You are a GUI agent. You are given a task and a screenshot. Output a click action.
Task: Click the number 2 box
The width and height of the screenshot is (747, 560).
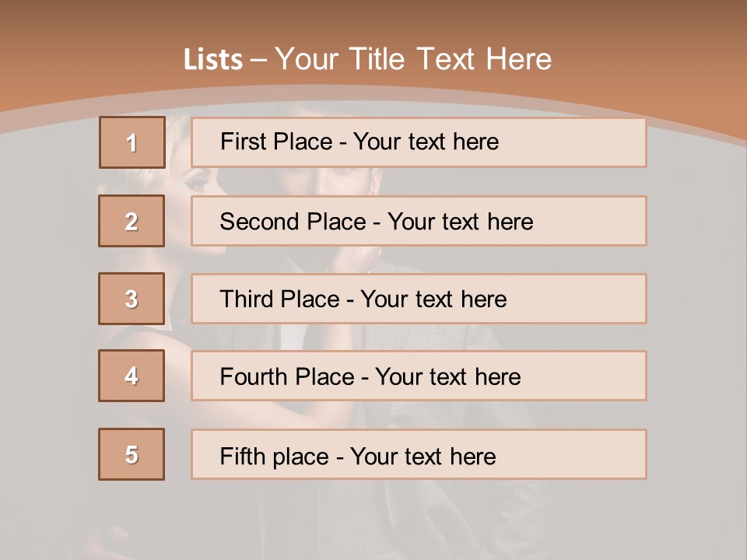click(x=132, y=221)
